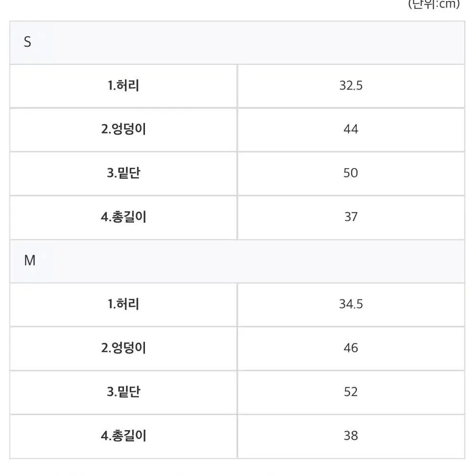The image size is (476, 476).
Task: Click the S size 4.총길이 label cell
Action: click(124, 217)
